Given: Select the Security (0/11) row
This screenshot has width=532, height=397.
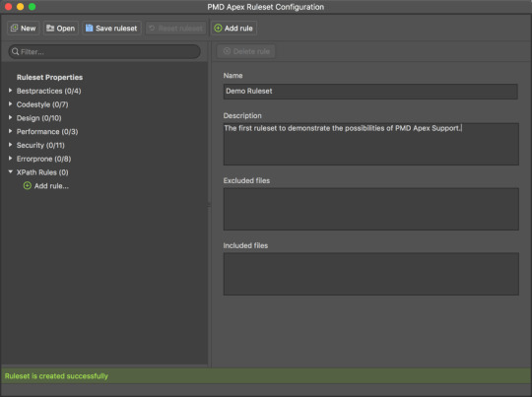Looking at the screenshot, I should point(40,145).
